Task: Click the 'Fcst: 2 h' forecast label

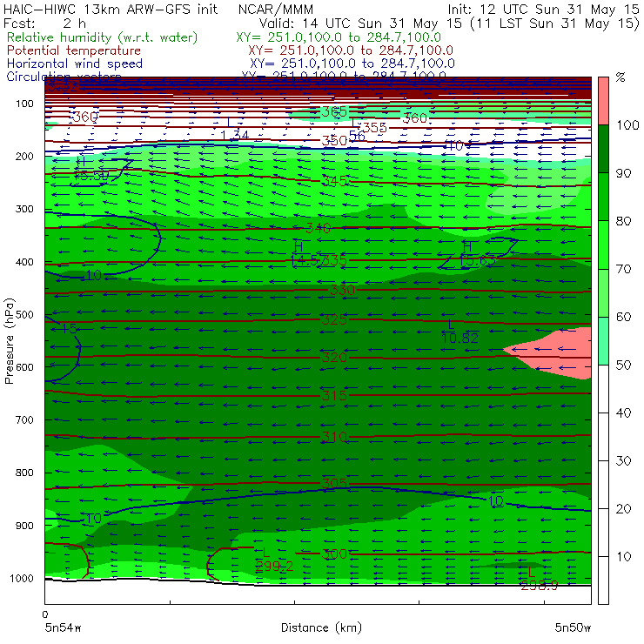Action: [x=44, y=23]
